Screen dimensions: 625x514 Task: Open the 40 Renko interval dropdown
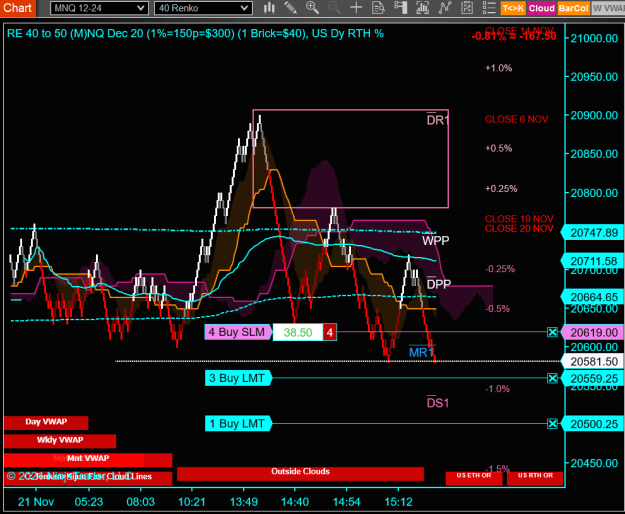[203, 8]
